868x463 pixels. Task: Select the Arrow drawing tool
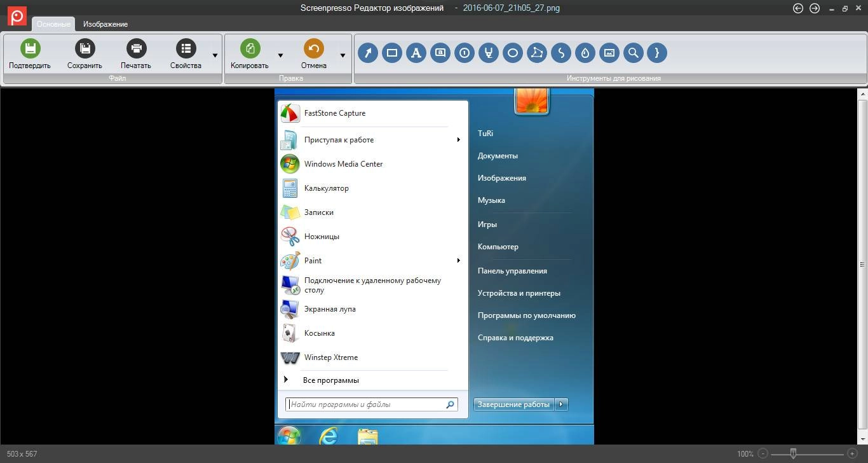tap(368, 53)
